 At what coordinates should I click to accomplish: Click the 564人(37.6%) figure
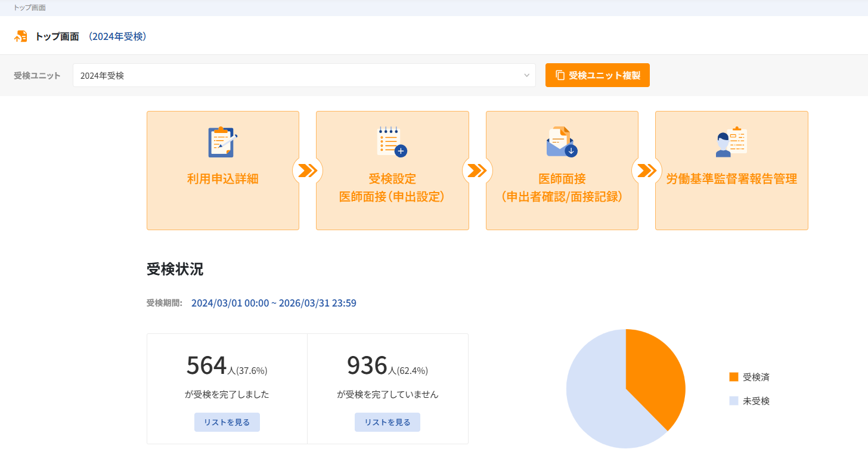coord(227,366)
